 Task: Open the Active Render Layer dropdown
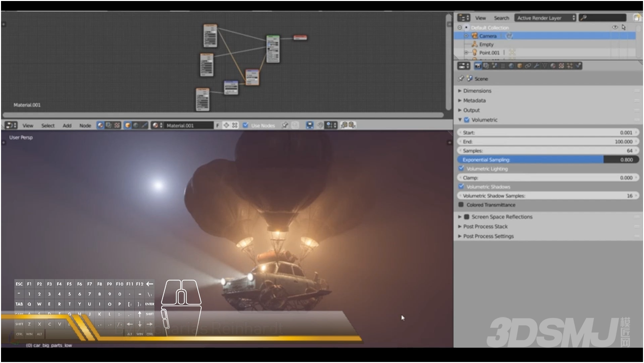546,18
